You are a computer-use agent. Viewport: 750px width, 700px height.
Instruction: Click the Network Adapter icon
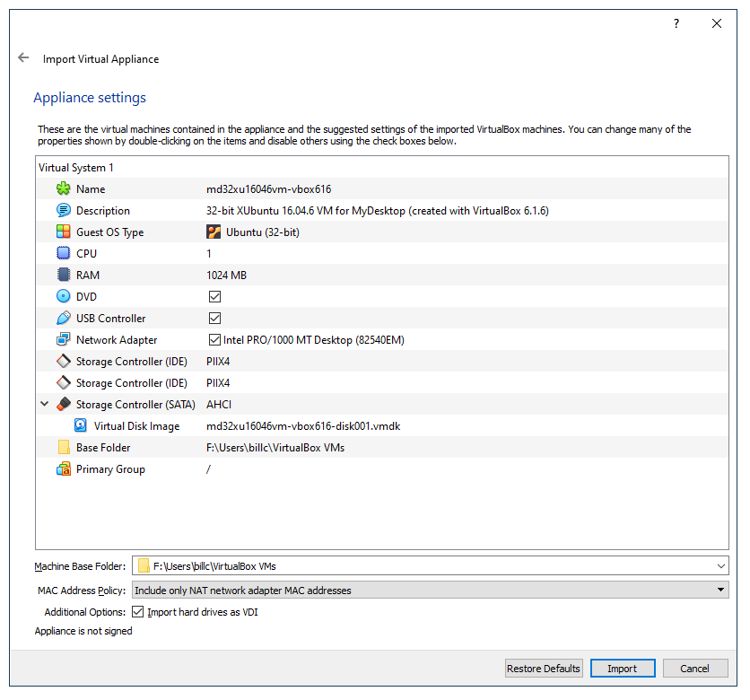coord(64,340)
